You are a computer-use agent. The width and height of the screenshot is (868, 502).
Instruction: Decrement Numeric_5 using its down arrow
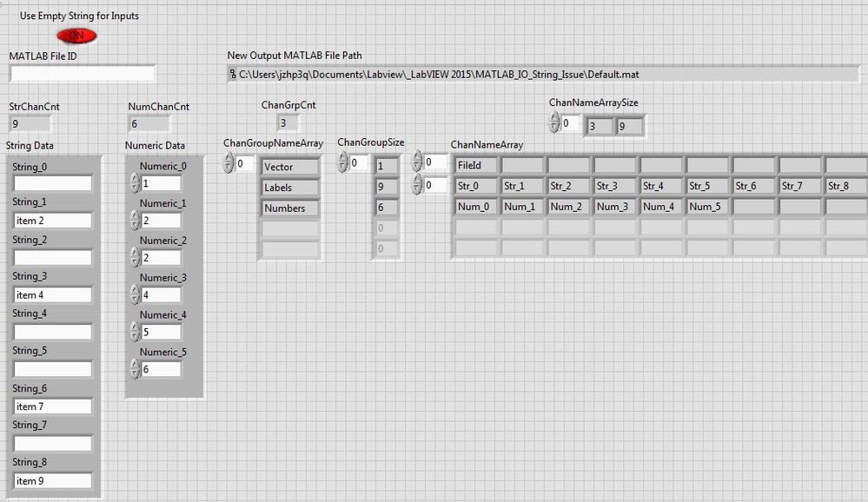point(133,373)
